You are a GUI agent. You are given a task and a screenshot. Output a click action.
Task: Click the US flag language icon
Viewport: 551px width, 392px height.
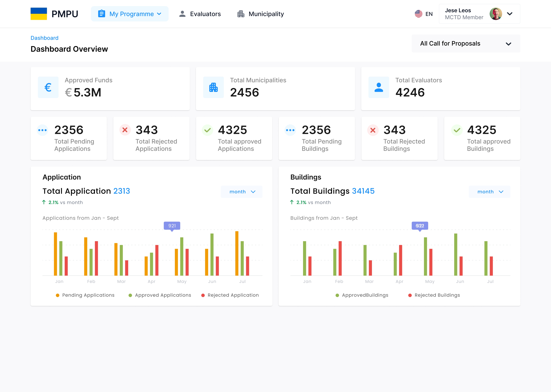(x=419, y=14)
